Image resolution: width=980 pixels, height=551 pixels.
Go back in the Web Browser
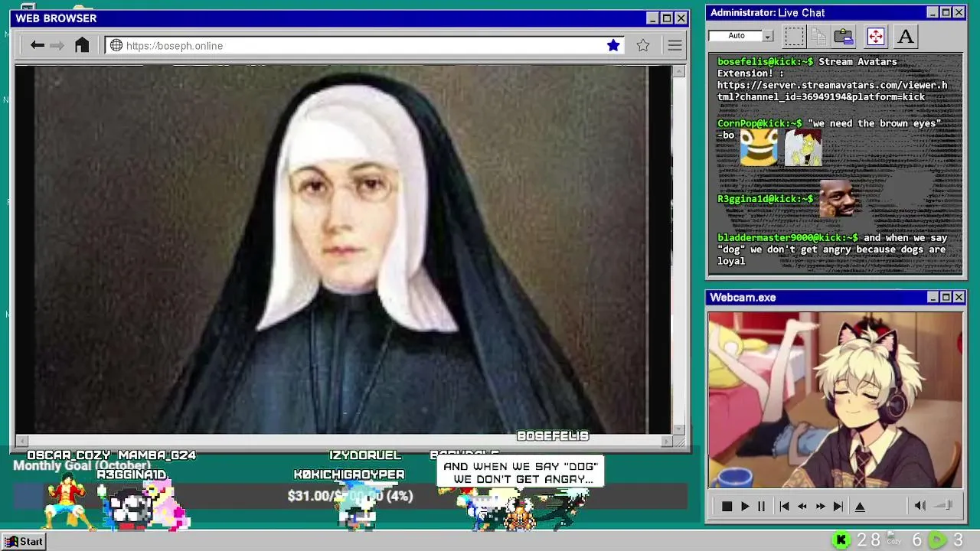[x=37, y=45]
